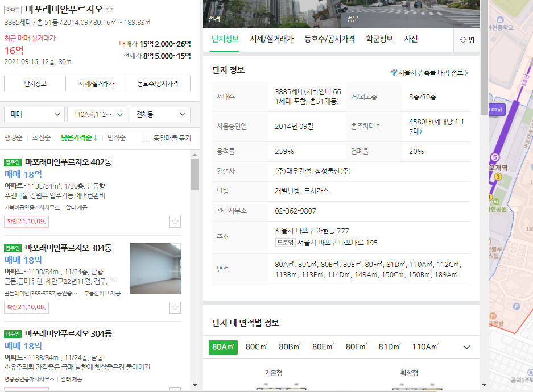
Task: Click the 도로명 address badge
Action: (x=285, y=243)
